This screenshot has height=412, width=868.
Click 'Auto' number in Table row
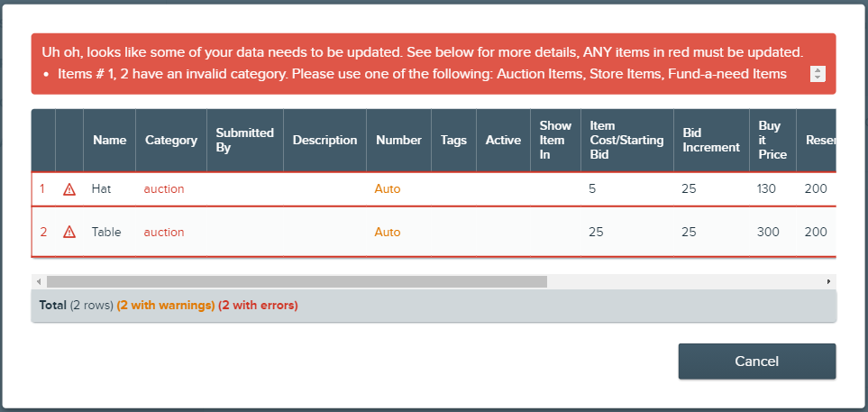tap(388, 232)
